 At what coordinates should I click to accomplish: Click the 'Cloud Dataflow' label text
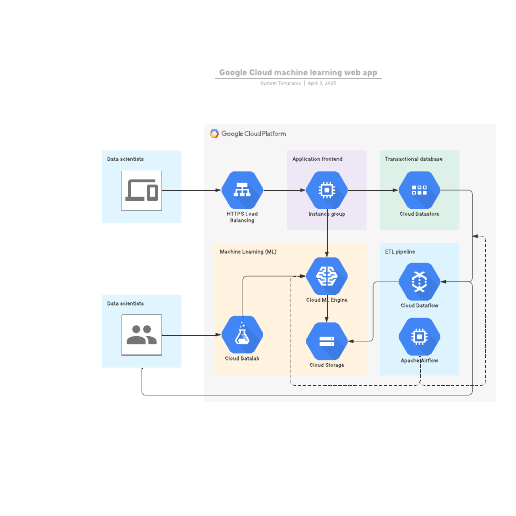click(419, 305)
